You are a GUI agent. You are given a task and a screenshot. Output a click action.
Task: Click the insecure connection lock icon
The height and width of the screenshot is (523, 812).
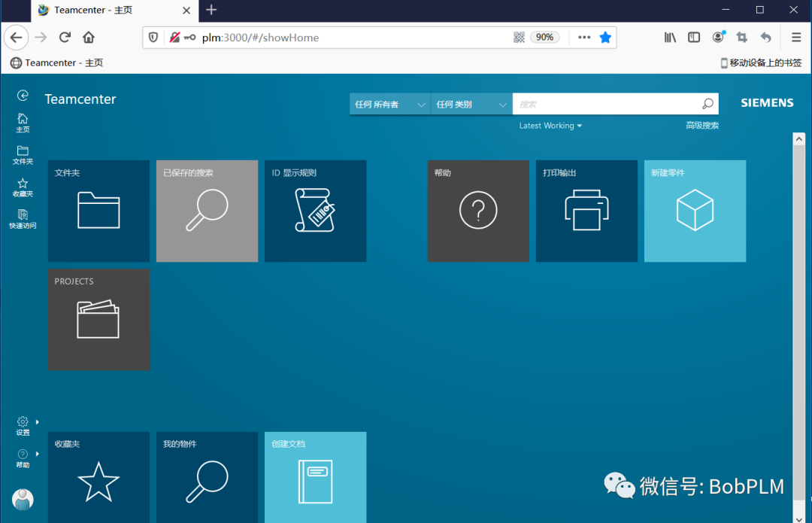coord(175,38)
